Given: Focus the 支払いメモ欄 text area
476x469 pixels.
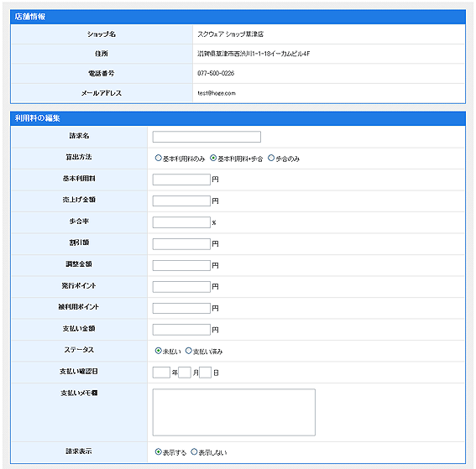Looking at the screenshot, I should click(233, 412).
